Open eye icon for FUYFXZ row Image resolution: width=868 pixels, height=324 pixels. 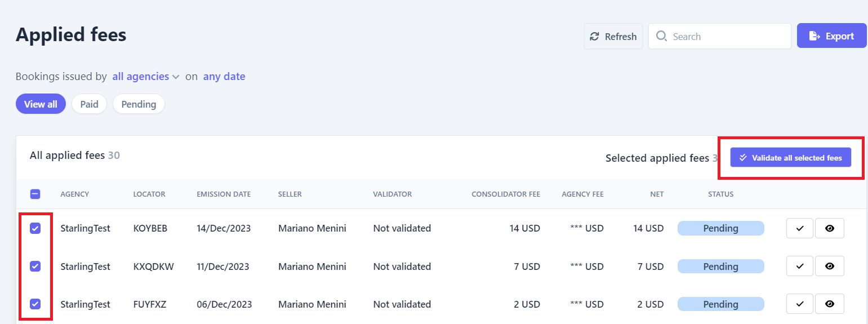coord(830,304)
